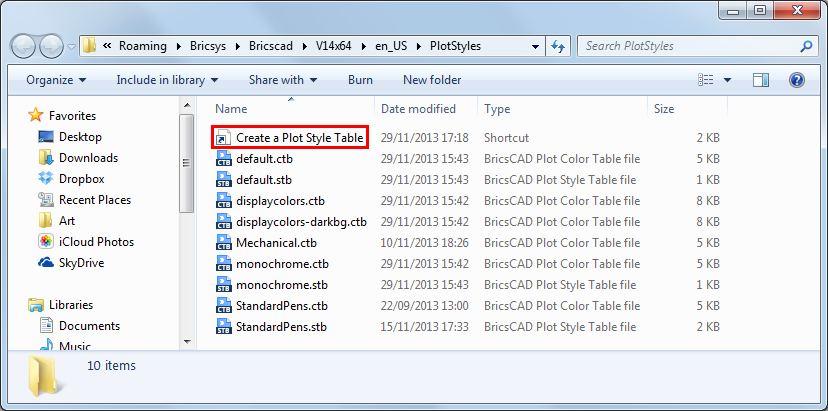828x411 pixels.
Task: Click the STB icon of StandardPens.stb
Action: [224, 327]
